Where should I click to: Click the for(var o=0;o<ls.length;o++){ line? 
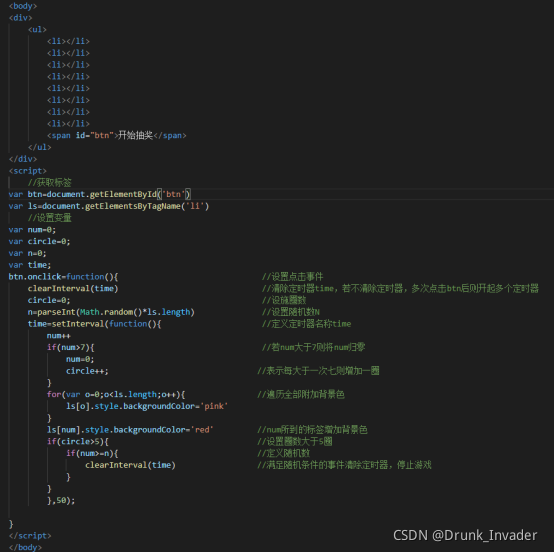point(116,394)
